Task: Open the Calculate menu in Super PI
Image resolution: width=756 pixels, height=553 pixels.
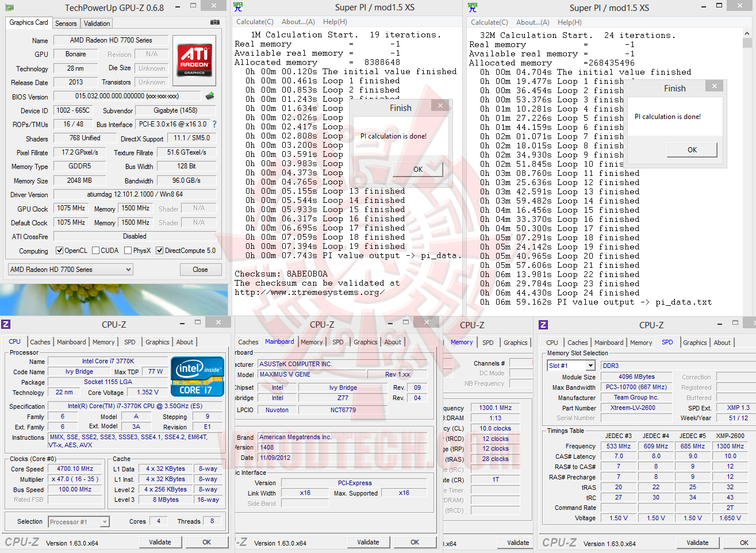Action: pos(254,21)
